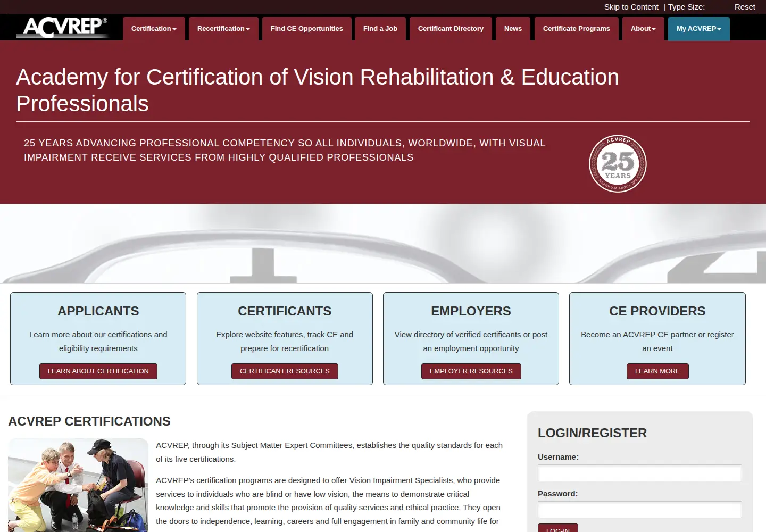This screenshot has height=532, width=766.
Task: Click the Employer Resources button
Action: (471, 371)
